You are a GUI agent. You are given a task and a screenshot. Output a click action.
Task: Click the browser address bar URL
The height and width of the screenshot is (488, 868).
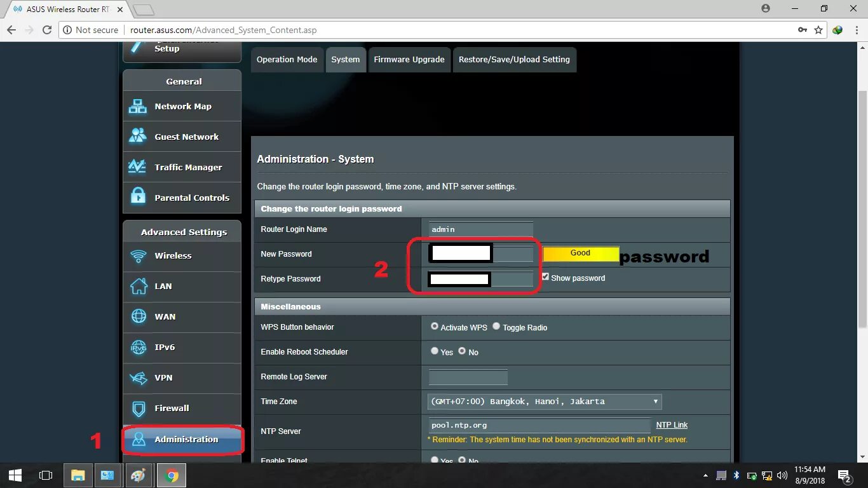tap(224, 30)
